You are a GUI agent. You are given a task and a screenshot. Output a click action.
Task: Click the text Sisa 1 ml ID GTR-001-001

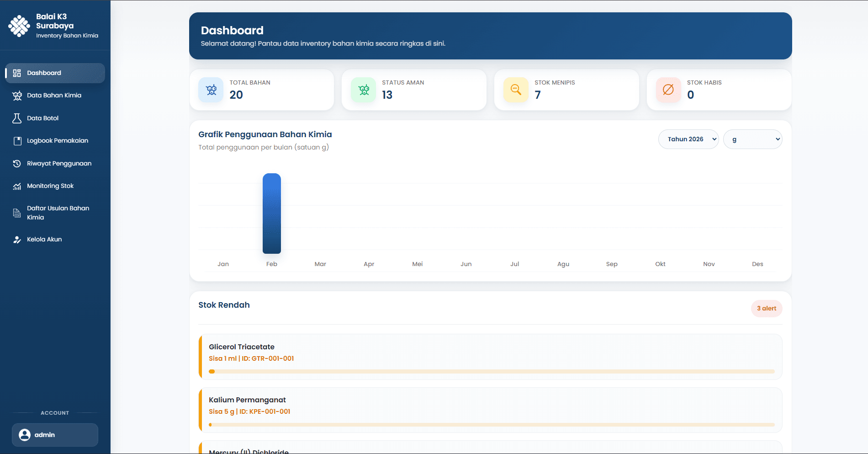[251, 358]
